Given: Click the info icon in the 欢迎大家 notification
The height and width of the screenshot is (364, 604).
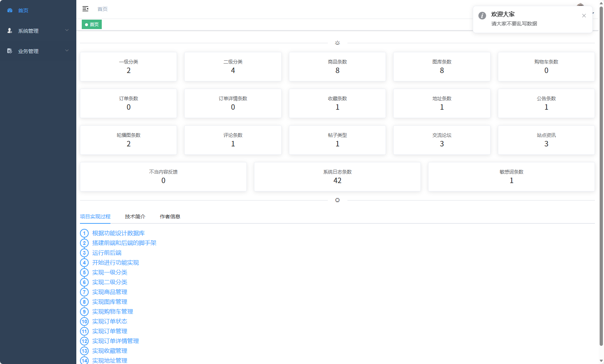Looking at the screenshot, I should click(482, 16).
